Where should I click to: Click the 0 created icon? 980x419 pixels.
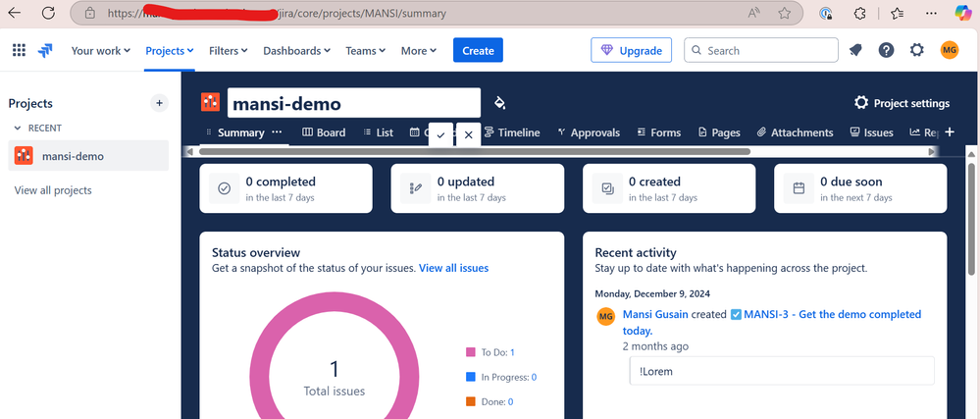(x=607, y=188)
